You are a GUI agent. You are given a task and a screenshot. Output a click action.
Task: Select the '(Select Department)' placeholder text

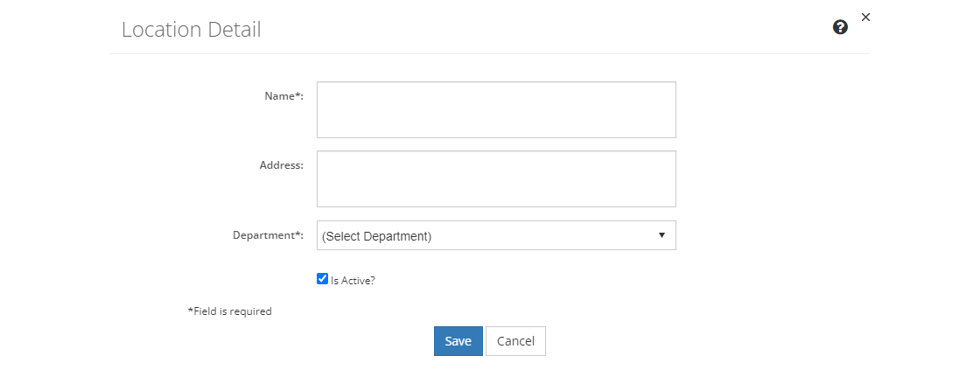pos(376,237)
